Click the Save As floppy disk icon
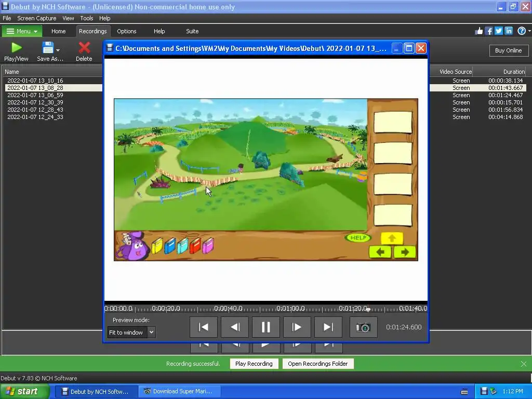Viewport: 532px width, 399px height. coord(48,48)
